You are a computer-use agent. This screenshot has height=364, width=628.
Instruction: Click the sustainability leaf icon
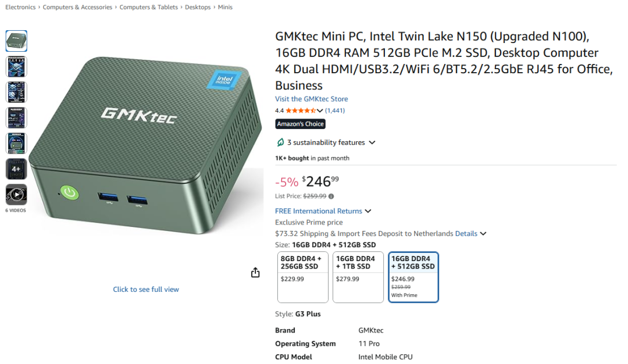pos(280,142)
